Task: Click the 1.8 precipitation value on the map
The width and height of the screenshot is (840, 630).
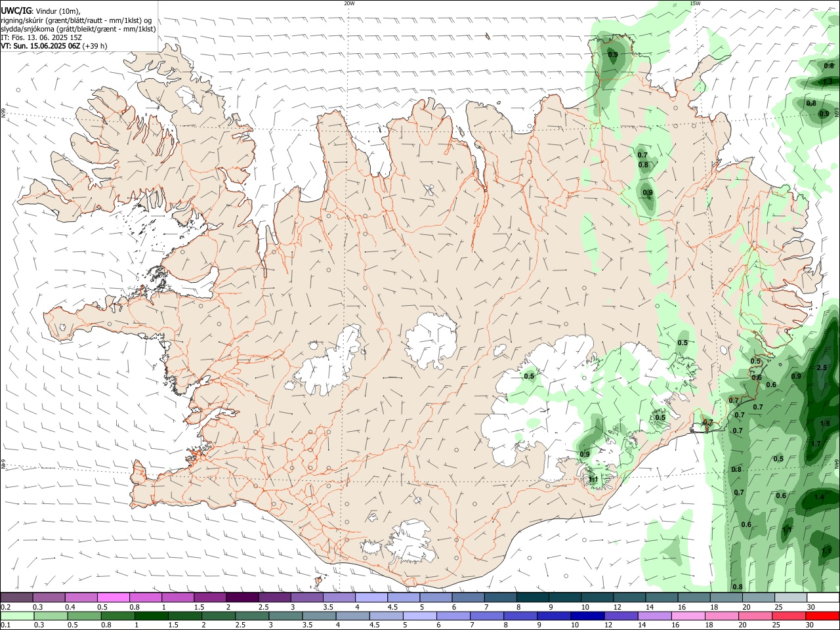Action: pyautogui.click(x=826, y=423)
